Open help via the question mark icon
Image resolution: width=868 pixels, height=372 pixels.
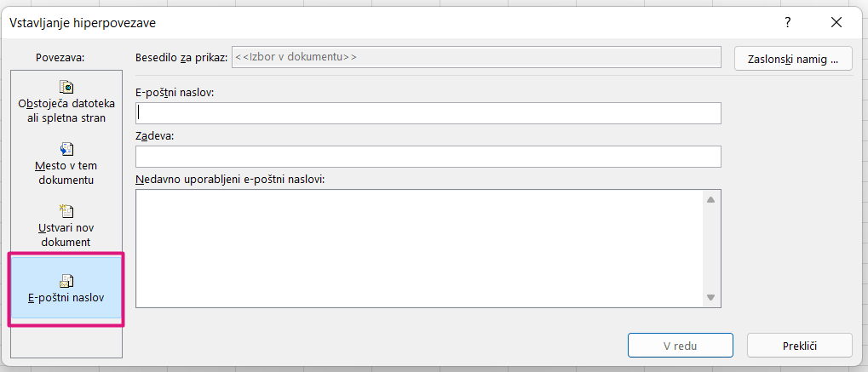click(788, 22)
